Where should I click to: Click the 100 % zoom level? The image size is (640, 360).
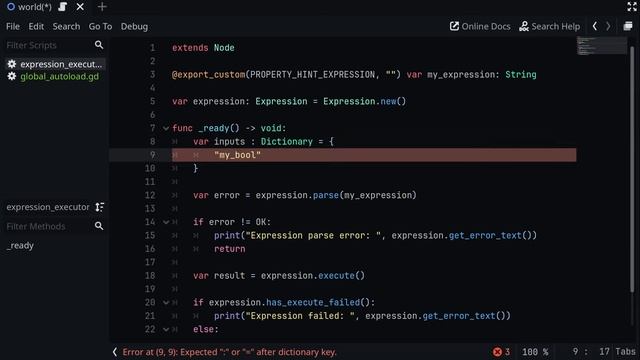(x=535, y=352)
